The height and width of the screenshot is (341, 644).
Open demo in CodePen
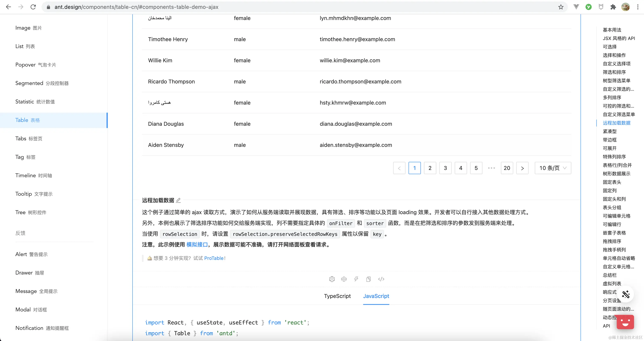[344, 279]
